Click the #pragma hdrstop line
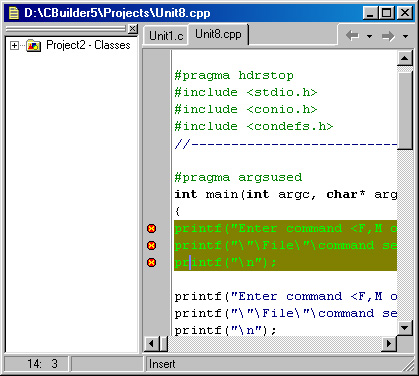This screenshot has width=419, height=376. (234, 75)
